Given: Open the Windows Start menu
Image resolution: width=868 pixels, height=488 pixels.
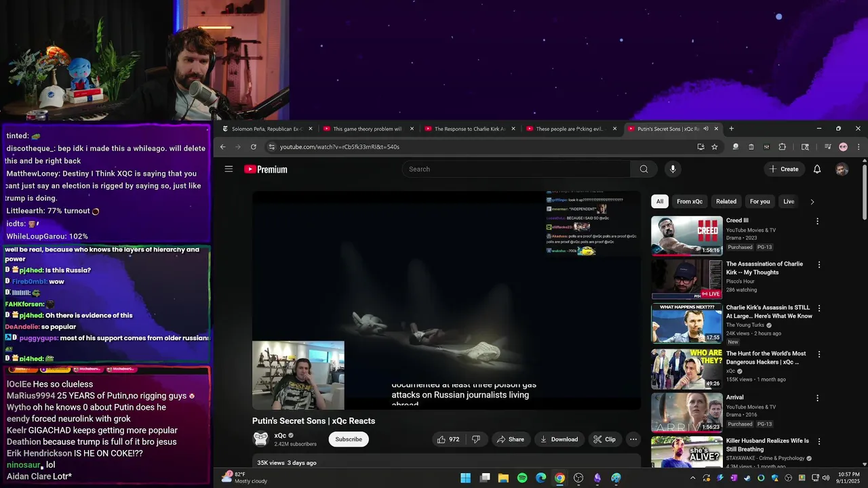Looking at the screenshot, I should (x=466, y=478).
